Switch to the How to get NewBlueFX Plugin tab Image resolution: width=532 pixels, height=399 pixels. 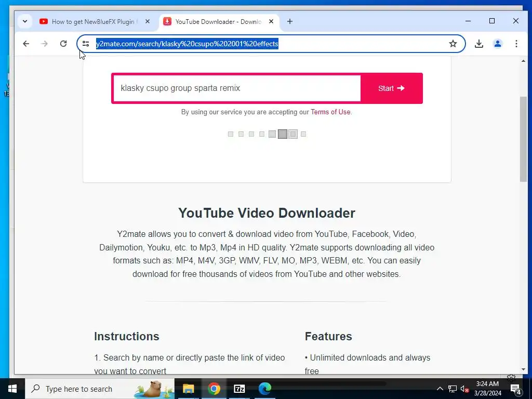pos(95,22)
